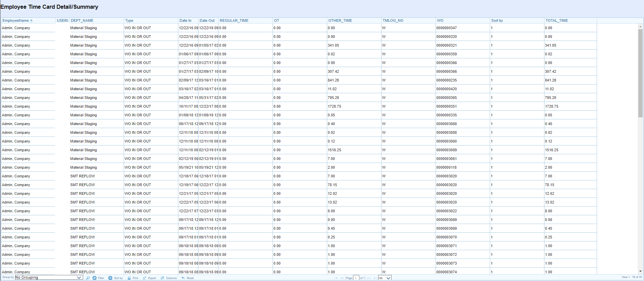Click the USERI column header
The image size is (644, 281).
62,20
